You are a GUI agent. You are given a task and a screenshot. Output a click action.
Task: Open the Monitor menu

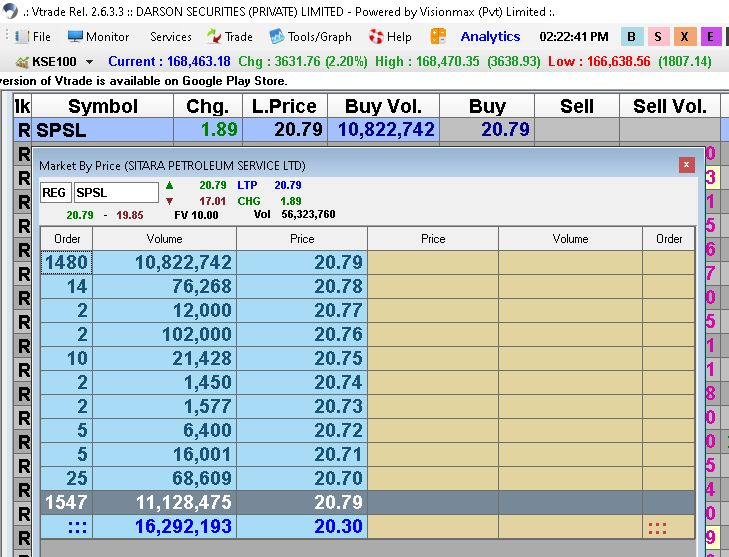98,36
